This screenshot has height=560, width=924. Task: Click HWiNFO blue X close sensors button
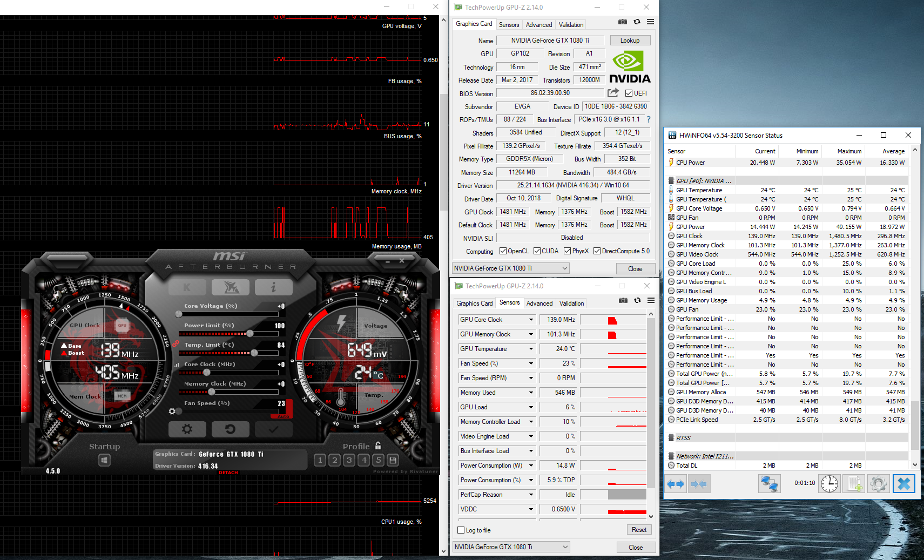904,484
